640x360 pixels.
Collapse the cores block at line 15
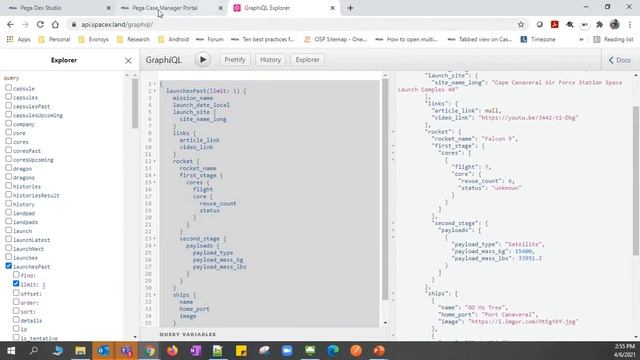point(155,182)
